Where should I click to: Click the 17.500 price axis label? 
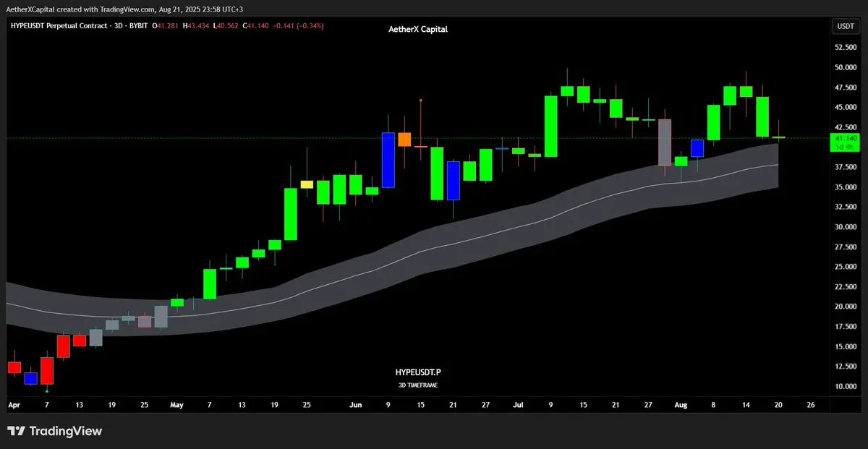(846, 326)
